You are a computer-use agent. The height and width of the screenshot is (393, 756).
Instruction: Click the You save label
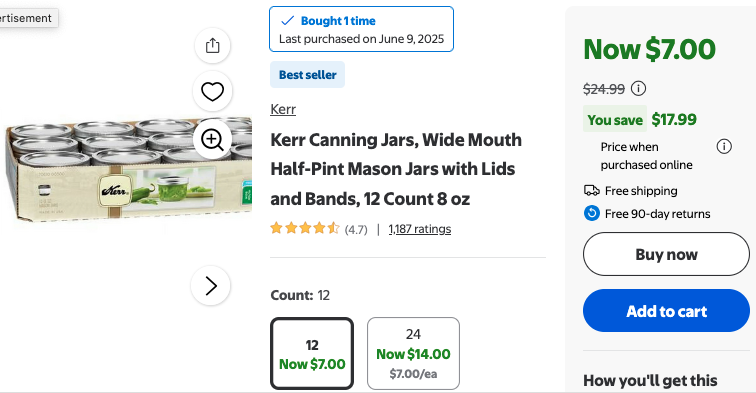615,120
